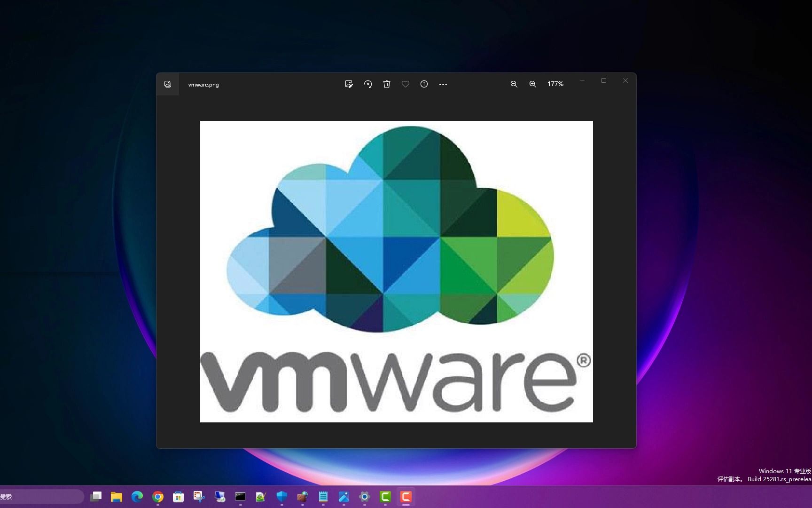812x508 pixels.
Task: Open the orange Camtasia recorder taskbar icon
Action: click(x=406, y=497)
